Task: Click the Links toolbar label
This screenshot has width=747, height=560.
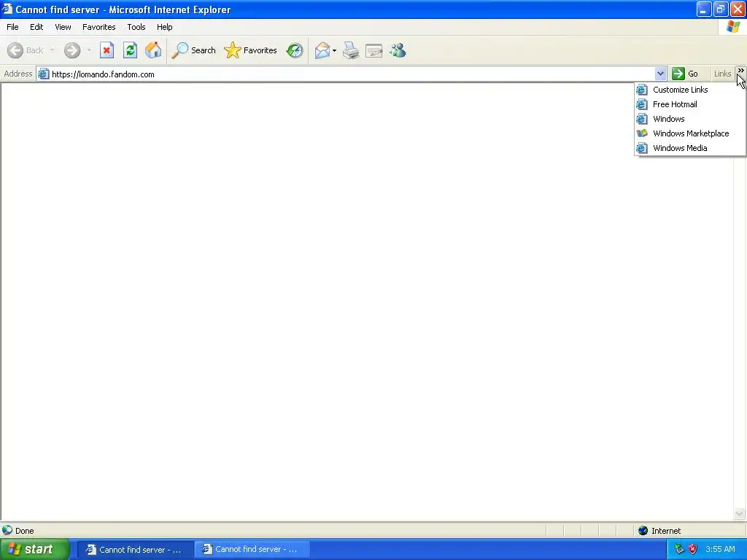Action: [722, 74]
